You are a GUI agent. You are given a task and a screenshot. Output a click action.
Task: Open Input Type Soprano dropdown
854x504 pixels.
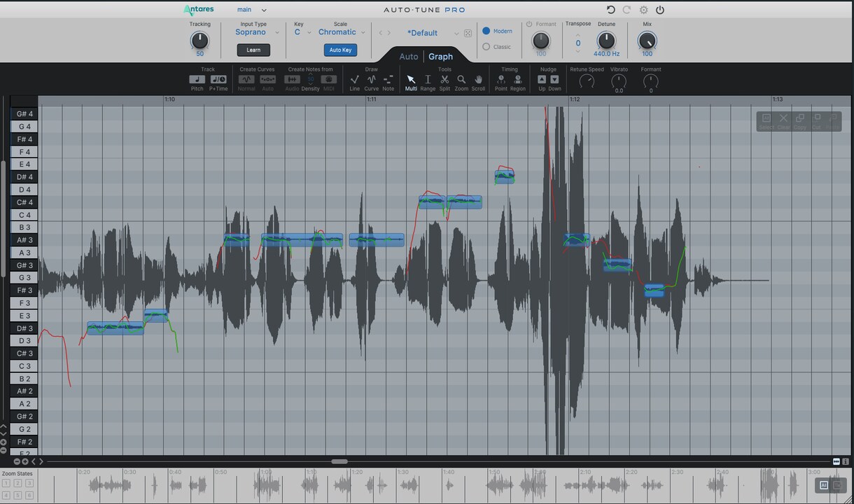tap(256, 32)
